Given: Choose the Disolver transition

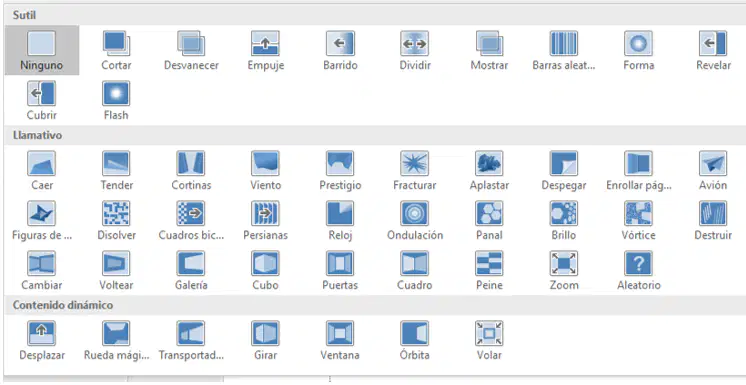Looking at the screenshot, I should (x=116, y=220).
